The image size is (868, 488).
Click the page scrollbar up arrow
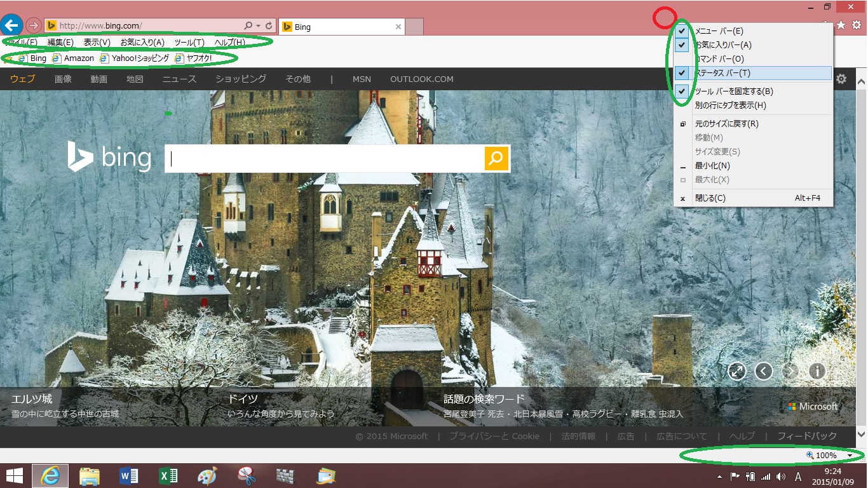point(862,82)
